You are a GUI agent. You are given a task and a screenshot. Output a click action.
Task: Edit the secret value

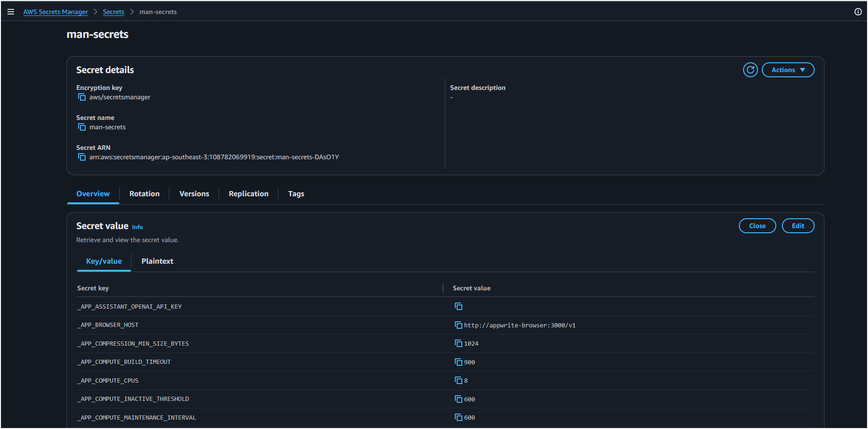click(x=798, y=226)
